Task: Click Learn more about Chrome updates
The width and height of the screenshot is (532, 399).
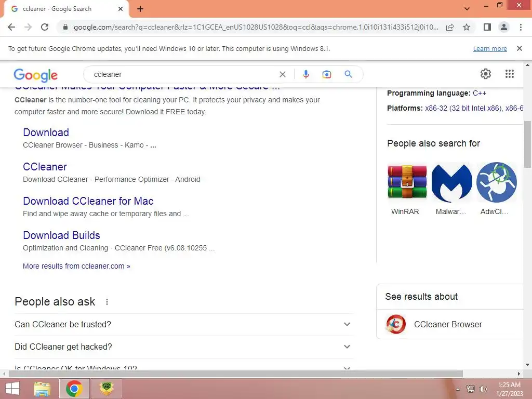Action: tap(490, 49)
